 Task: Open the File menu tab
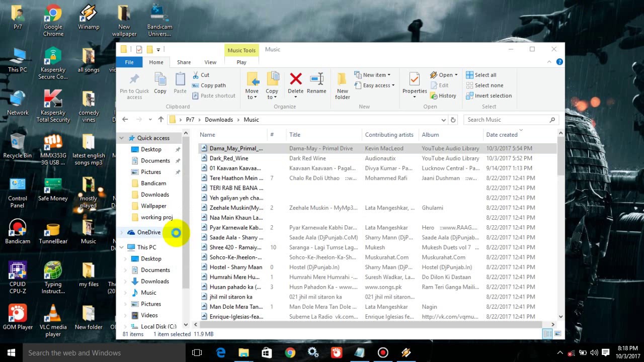(x=129, y=62)
